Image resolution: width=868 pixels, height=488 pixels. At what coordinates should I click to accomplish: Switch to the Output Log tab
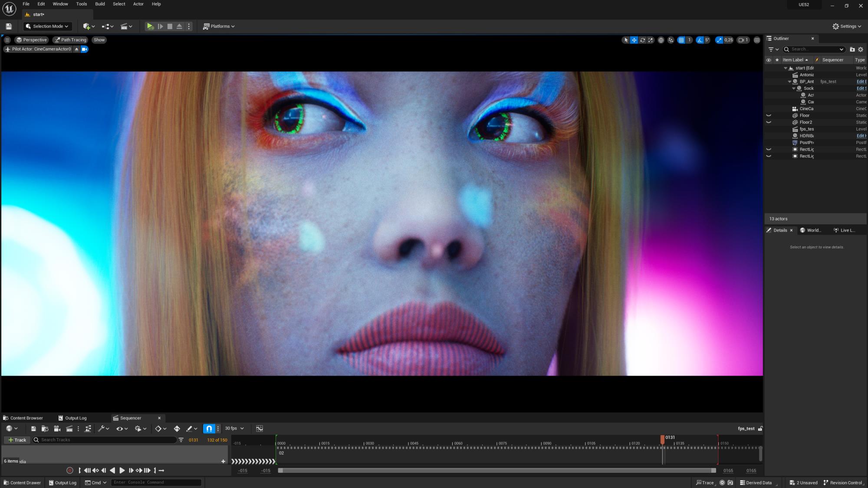pyautogui.click(x=72, y=418)
